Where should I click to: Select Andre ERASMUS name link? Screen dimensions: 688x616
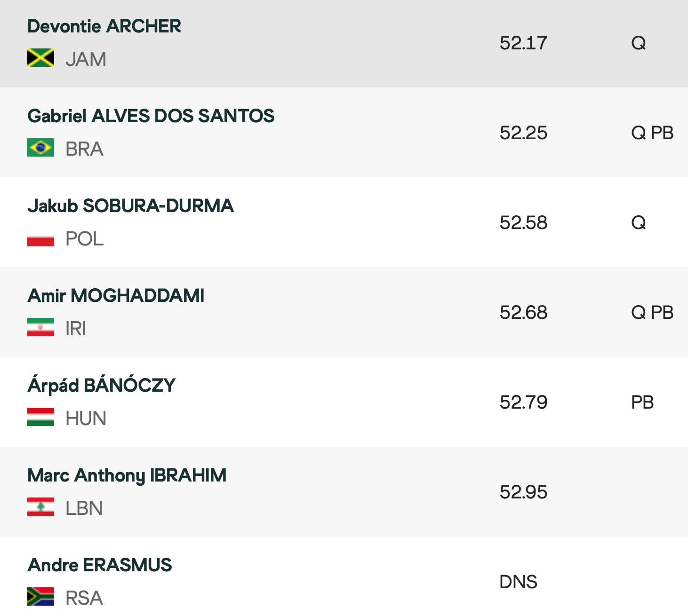tap(100, 565)
